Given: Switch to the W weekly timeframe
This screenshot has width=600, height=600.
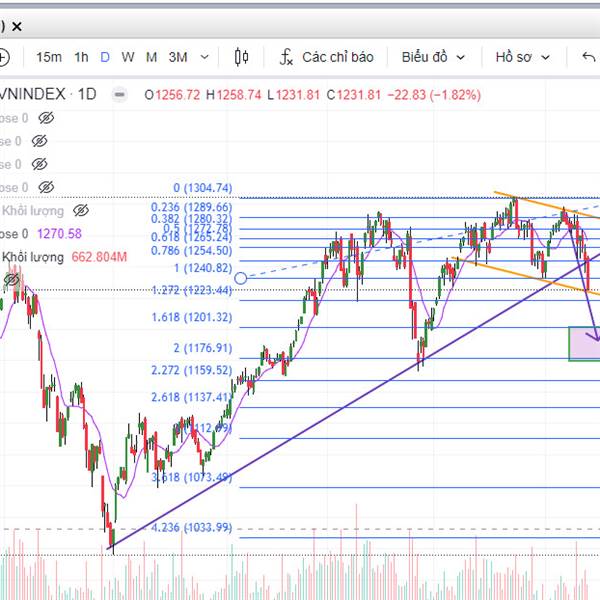Looking at the screenshot, I should tap(128, 57).
